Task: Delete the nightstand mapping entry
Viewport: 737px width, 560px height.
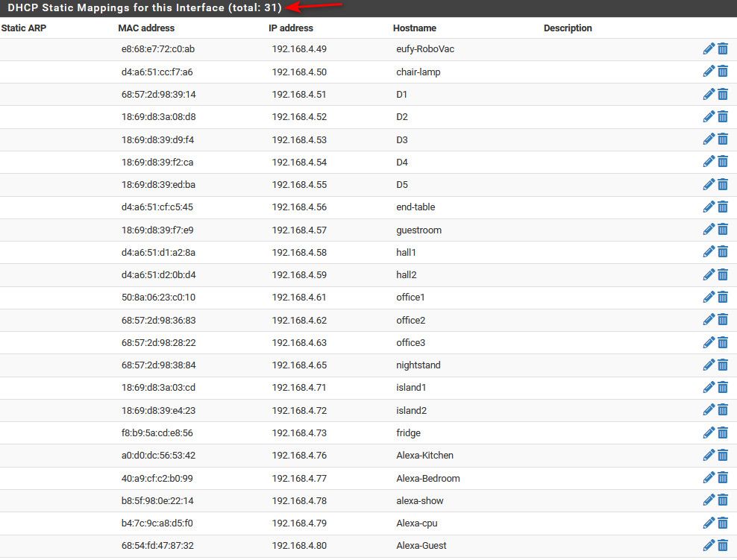Action: click(x=722, y=365)
